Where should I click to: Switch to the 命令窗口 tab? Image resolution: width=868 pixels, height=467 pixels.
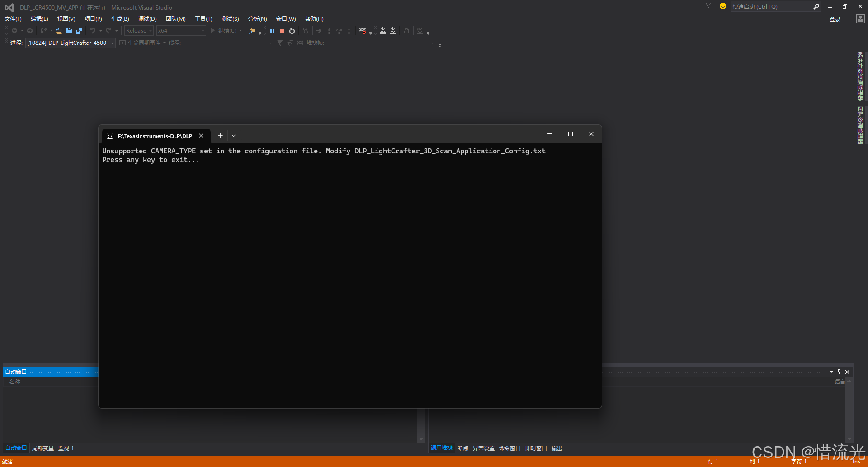click(x=510, y=448)
